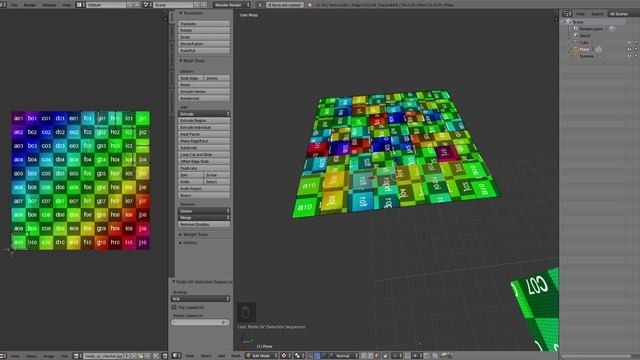Toggle selectability arrow for Plane
The image size is (640, 360).
(636, 49)
